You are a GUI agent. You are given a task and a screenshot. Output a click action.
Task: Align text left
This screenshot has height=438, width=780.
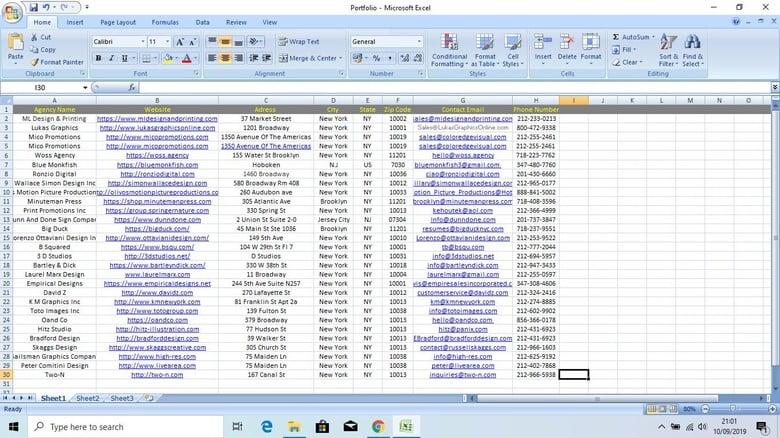[212, 58]
